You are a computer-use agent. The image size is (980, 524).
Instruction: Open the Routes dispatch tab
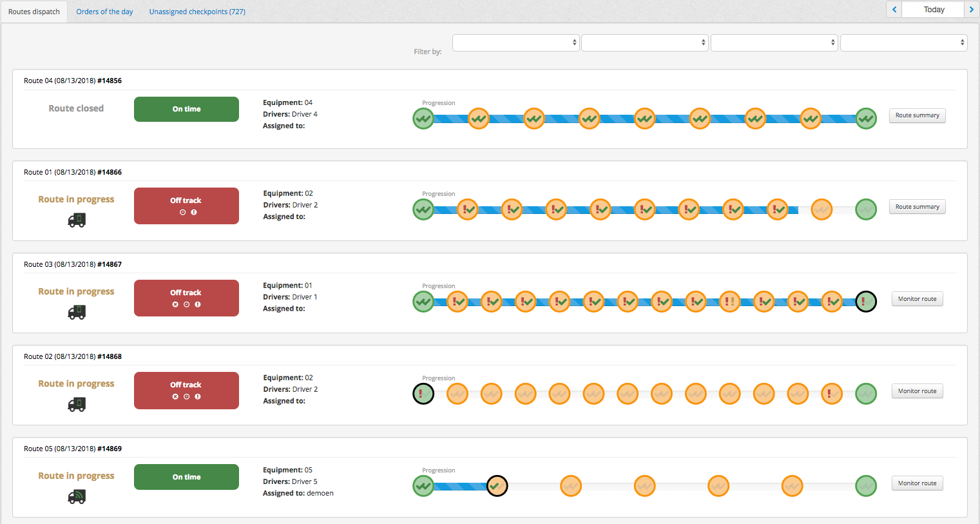34,12
